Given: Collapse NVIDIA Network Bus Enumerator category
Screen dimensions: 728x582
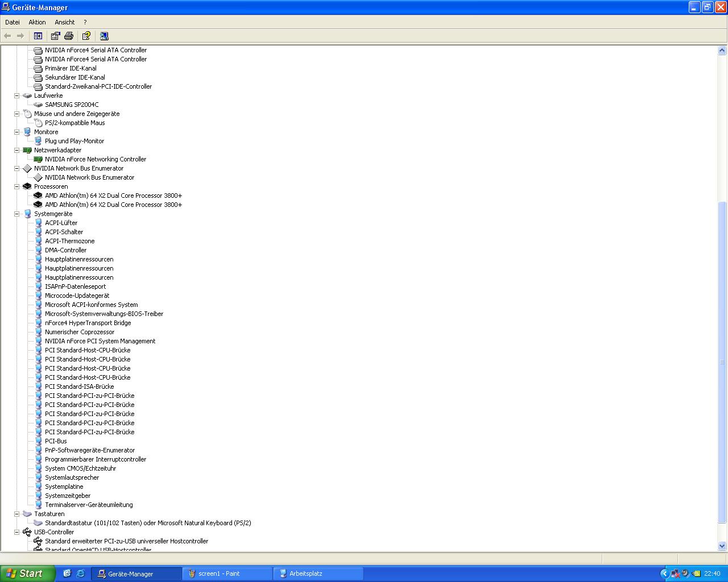Looking at the screenshot, I should point(16,168).
